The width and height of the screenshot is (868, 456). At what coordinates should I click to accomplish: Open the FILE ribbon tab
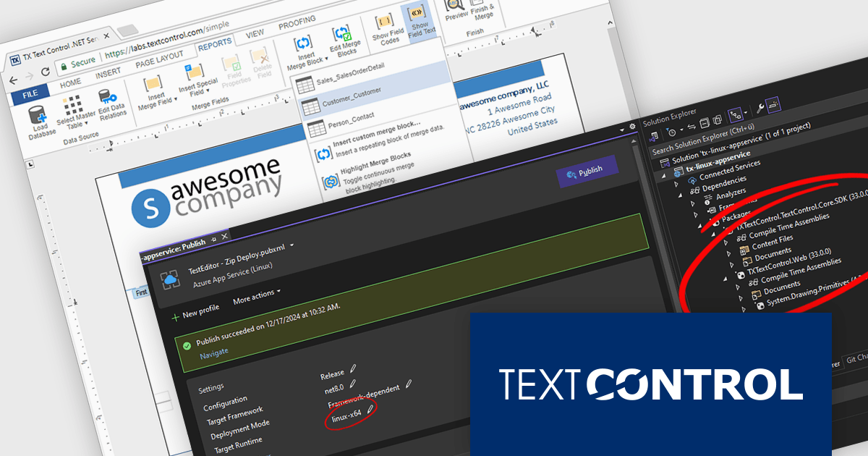[30, 95]
